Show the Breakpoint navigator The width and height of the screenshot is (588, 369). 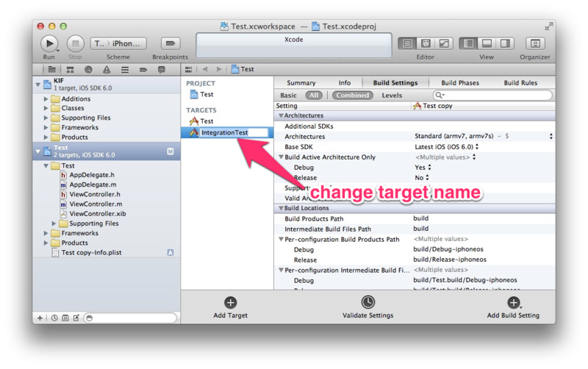click(x=143, y=69)
